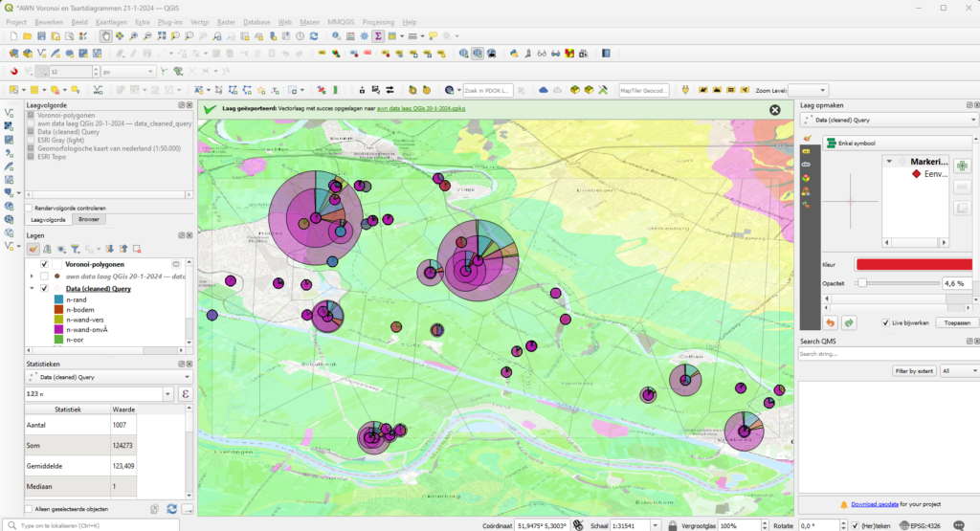Click the new project blank page icon
This screenshot has width=980, height=531.
12,35
